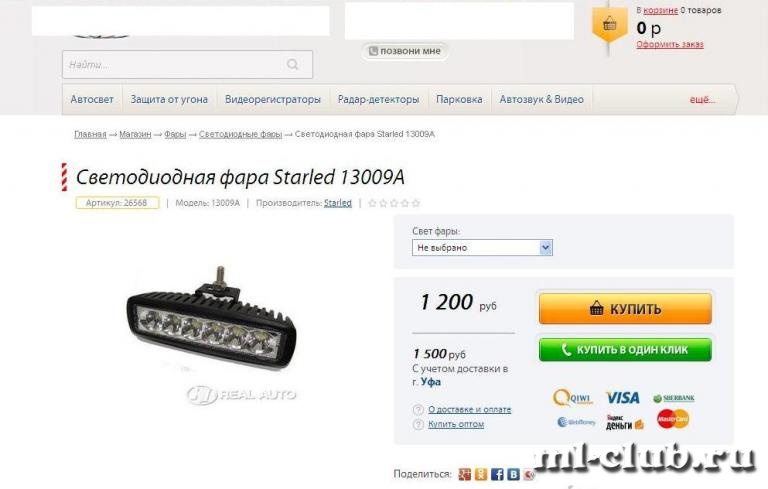Share via VK icon
Screen dimensions: 768x489
click(513, 474)
